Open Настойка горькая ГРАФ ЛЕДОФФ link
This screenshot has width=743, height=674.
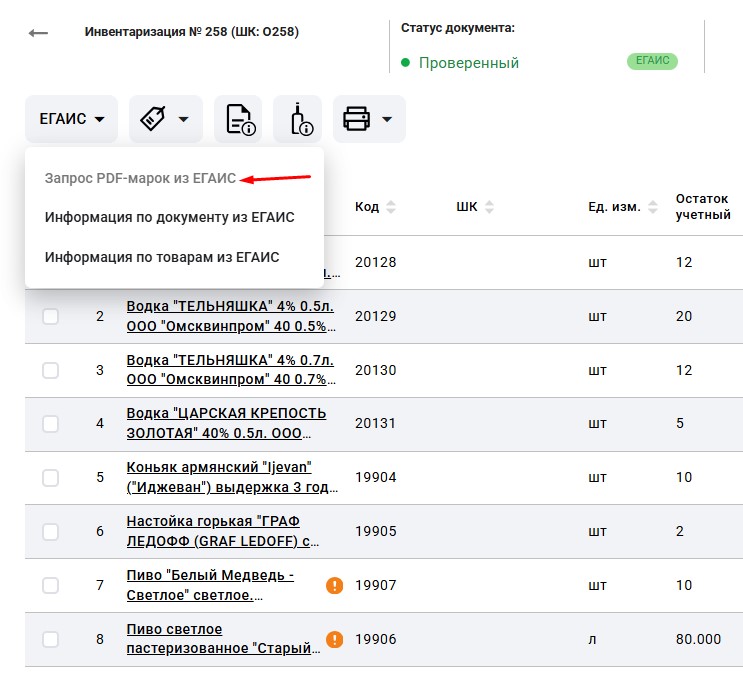pyautogui.click(x=223, y=531)
